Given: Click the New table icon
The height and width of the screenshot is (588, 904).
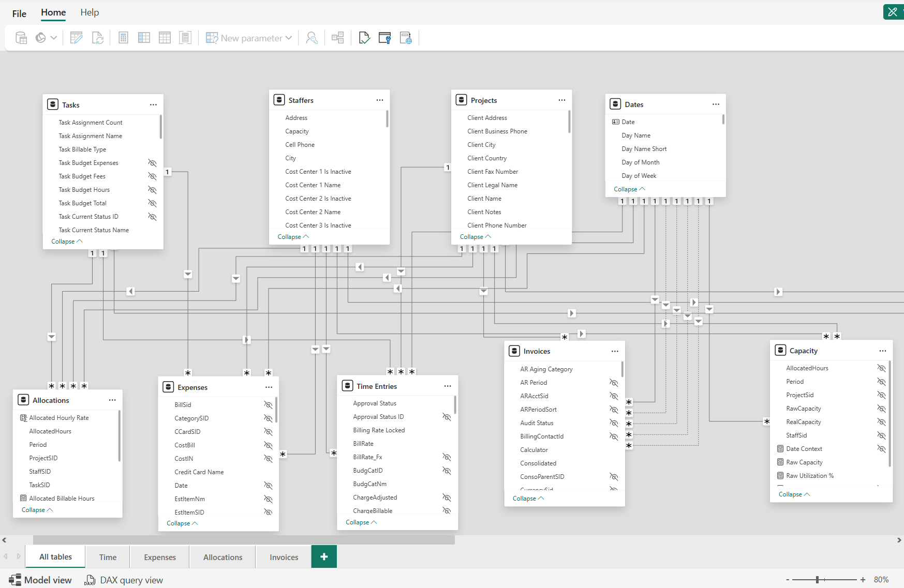Looking at the screenshot, I should [x=165, y=38].
